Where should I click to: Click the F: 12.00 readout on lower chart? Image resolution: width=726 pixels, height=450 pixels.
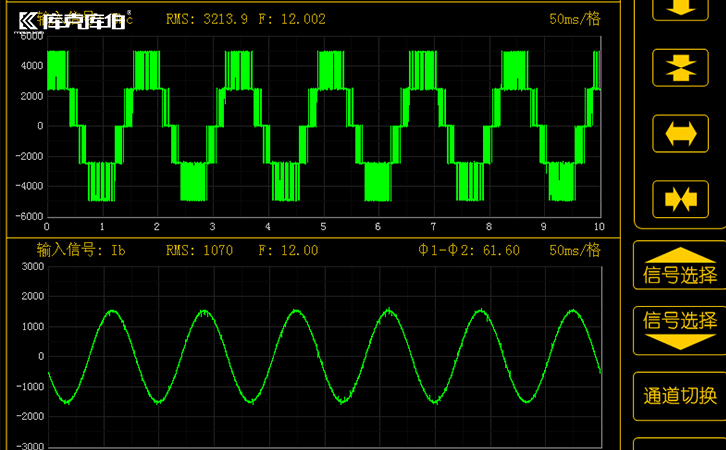pyautogui.click(x=288, y=250)
